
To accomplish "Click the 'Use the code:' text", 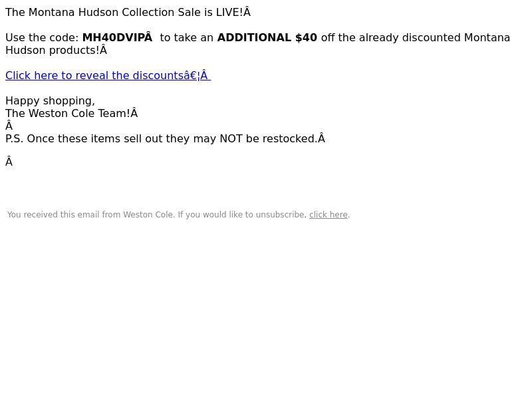I will [42, 38].
